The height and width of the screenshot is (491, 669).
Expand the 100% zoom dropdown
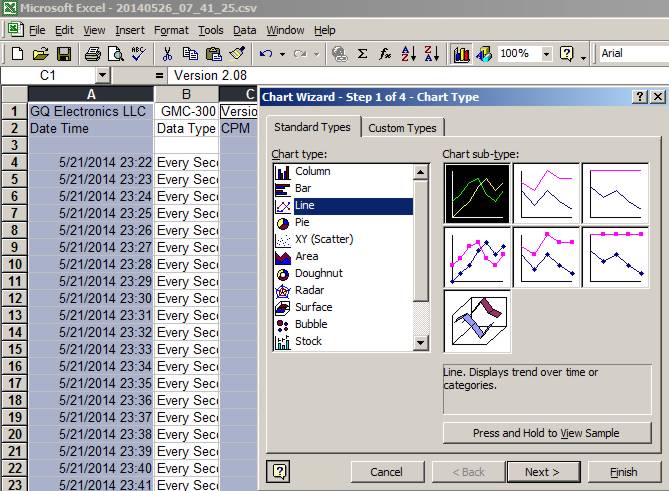pyautogui.click(x=546, y=54)
